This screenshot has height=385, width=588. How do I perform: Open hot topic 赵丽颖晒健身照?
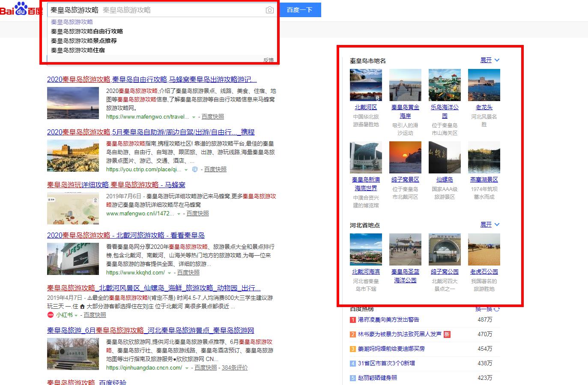click(x=377, y=378)
